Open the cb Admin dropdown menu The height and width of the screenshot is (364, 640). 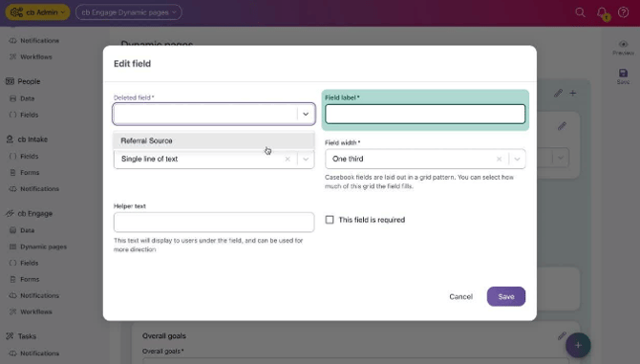tap(37, 12)
